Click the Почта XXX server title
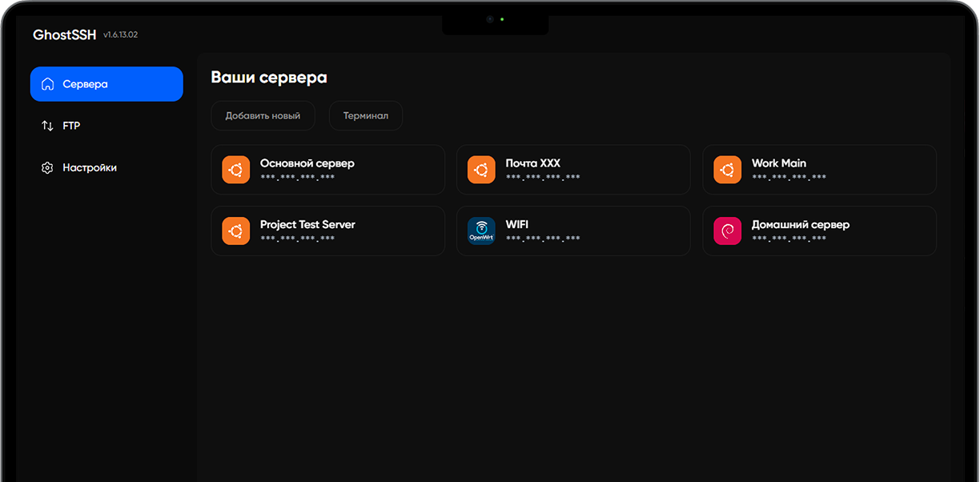 click(532, 163)
